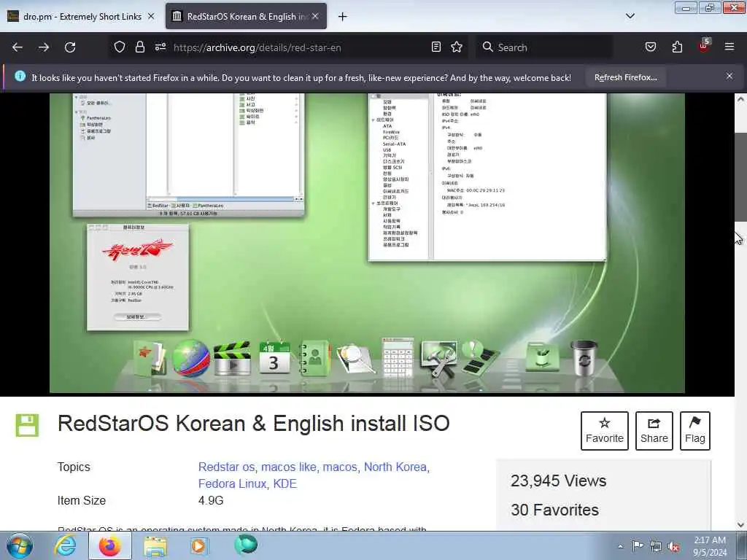
Task: Open macos like topic link
Action: (x=289, y=467)
